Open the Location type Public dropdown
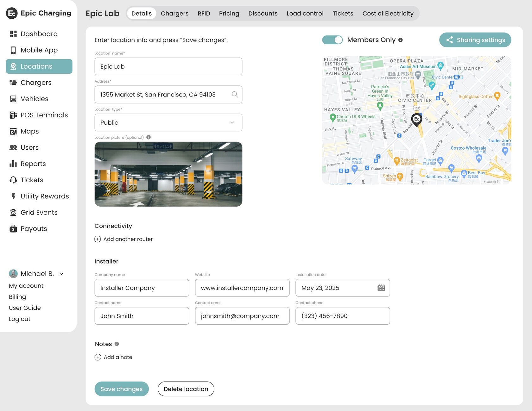 168,122
